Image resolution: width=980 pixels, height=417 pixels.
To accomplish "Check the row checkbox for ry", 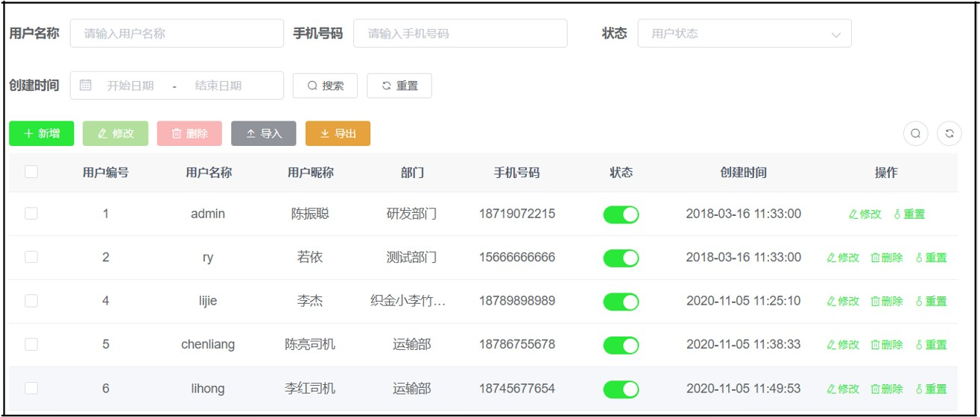I will pyautogui.click(x=31, y=257).
